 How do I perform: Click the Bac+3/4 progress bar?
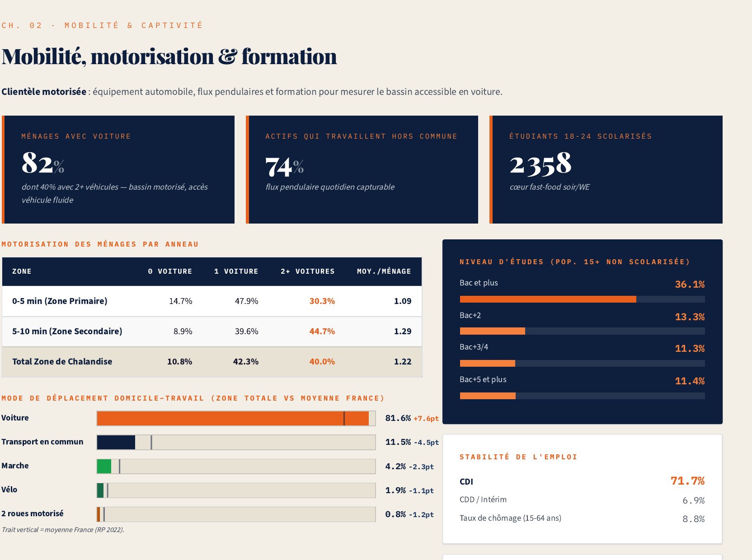pyautogui.click(x=582, y=364)
